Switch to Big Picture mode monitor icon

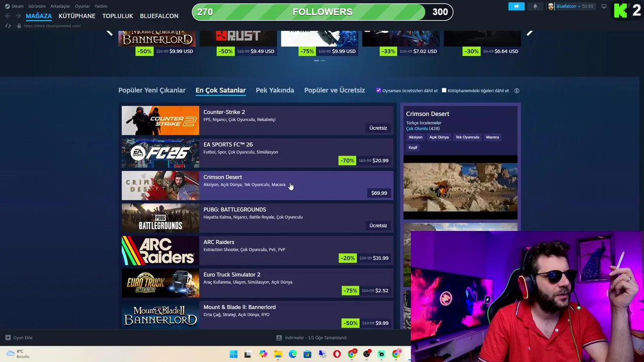coord(604,6)
